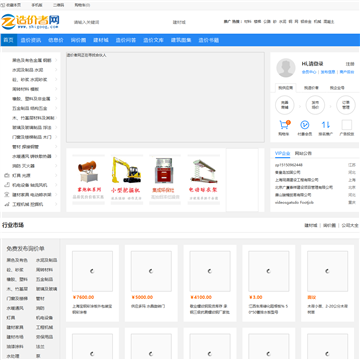The height and width of the screenshot is (360, 360).
Task: Click the 公司大全 link in 行业市场 header
Action: pos(350,225)
